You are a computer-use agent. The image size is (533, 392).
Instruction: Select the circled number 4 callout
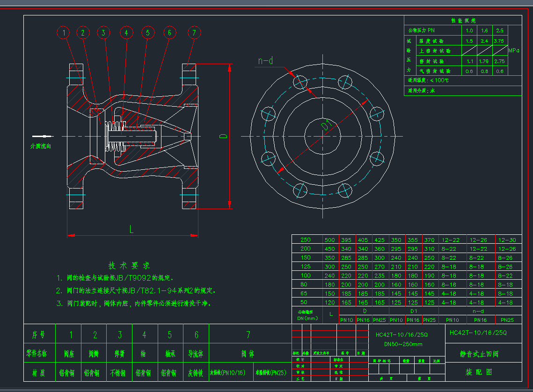[x=125, y=33]
